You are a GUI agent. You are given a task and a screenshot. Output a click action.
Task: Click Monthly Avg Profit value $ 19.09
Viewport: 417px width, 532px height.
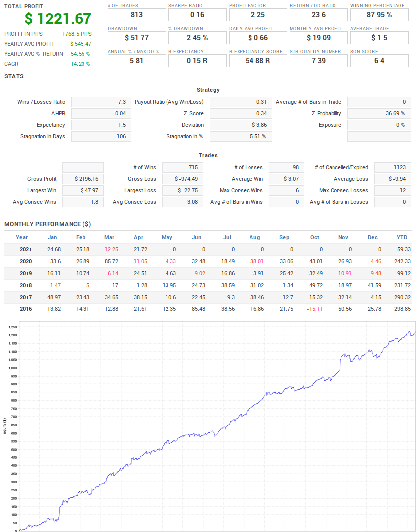(x=319, y=38)
